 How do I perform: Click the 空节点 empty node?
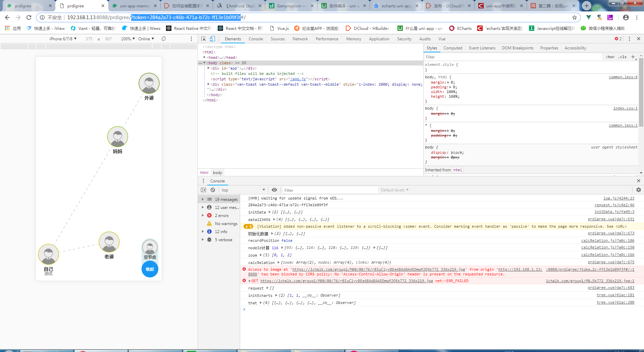pos(150,249)
